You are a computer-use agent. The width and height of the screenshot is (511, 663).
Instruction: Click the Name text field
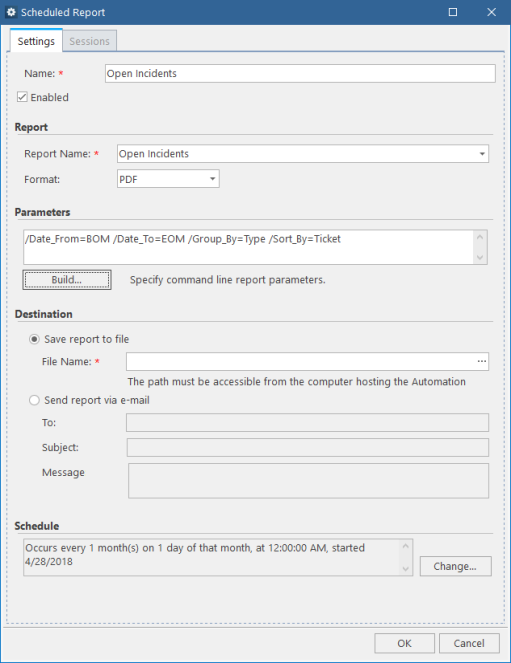point(300,74)
